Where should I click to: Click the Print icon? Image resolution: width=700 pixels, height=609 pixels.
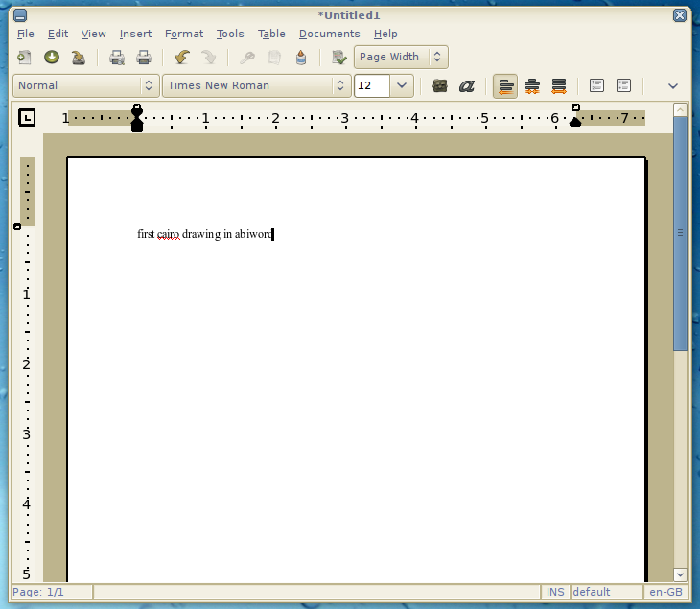pyautogui.click(x=144, y=58)
